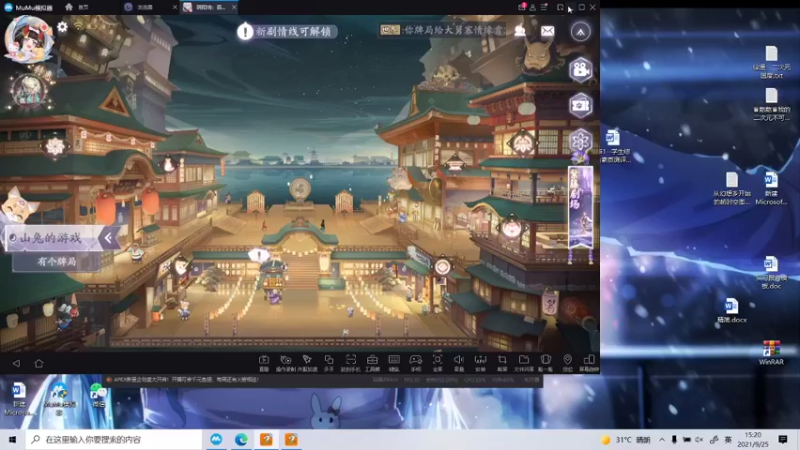Viewport: 800px width, 450px height.
Task: Open Microsoft Edge from the taskbar
Action: pyautogui.click(x=241, y=439)
